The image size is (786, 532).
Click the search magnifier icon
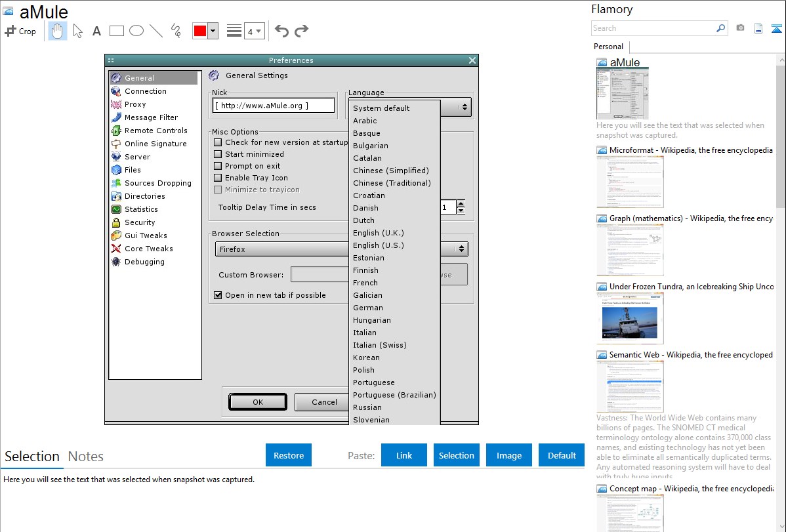coord(720,28)
